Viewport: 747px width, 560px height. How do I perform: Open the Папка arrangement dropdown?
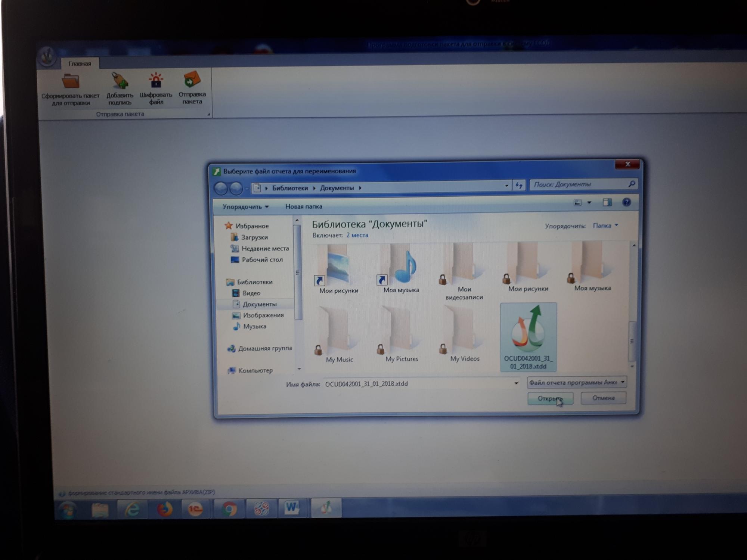tap(605, 225)
